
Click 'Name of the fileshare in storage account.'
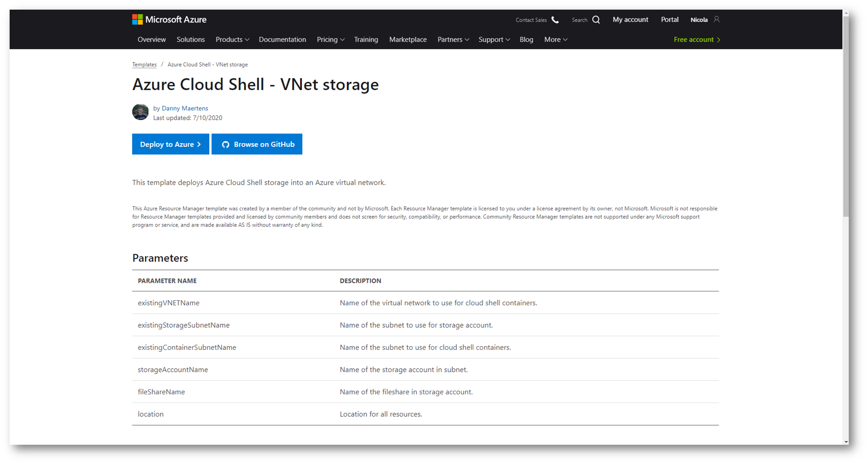tap(406, 392)
